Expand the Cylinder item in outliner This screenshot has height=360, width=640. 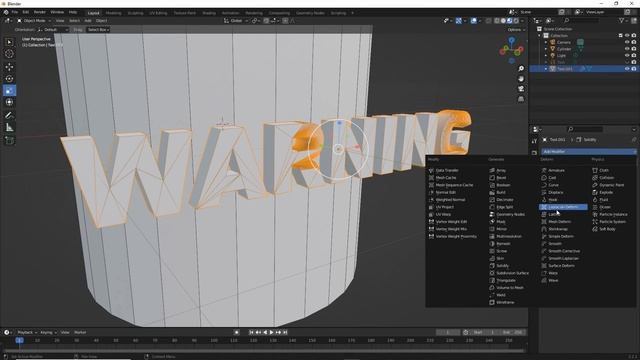coord(546,49)
